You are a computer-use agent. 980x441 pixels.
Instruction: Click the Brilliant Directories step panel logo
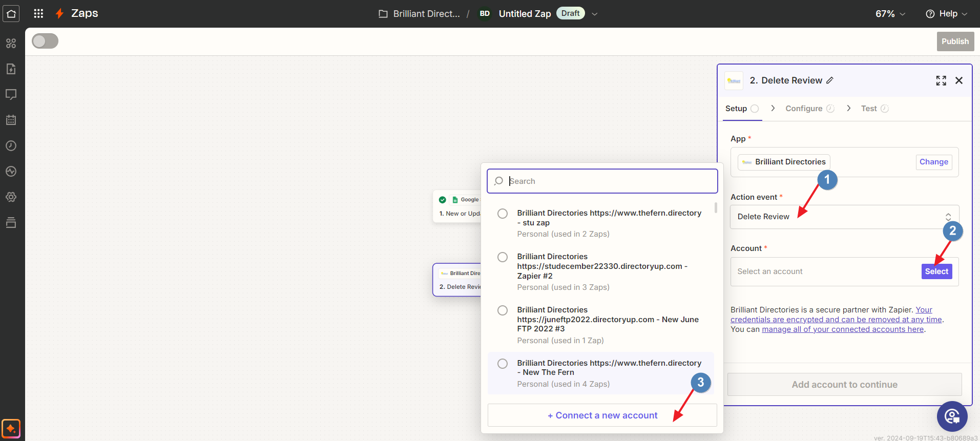(x=734, y=81)
